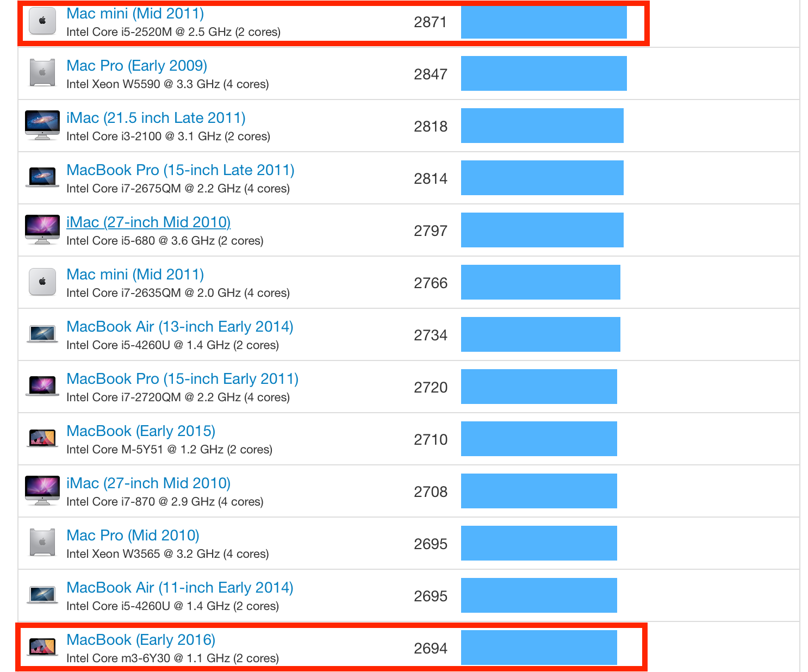Click MacBook icon for Early 2016

pos(42,647)
